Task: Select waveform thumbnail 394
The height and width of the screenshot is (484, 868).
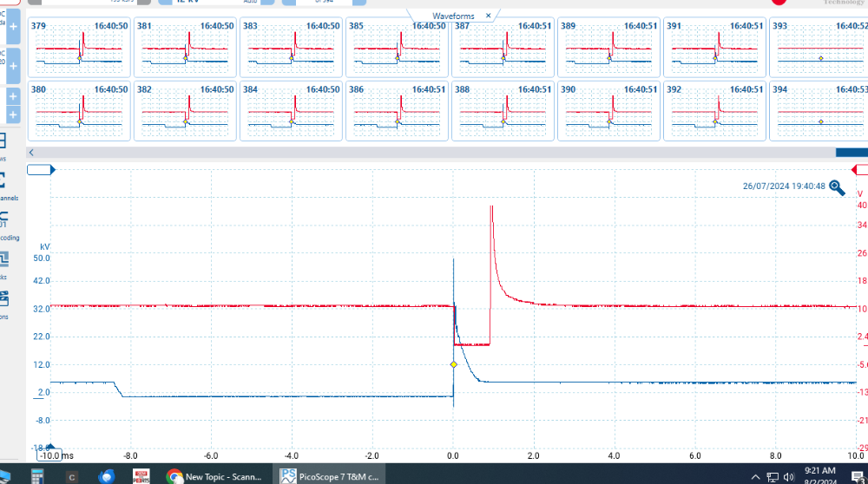Action: [819, 110]
